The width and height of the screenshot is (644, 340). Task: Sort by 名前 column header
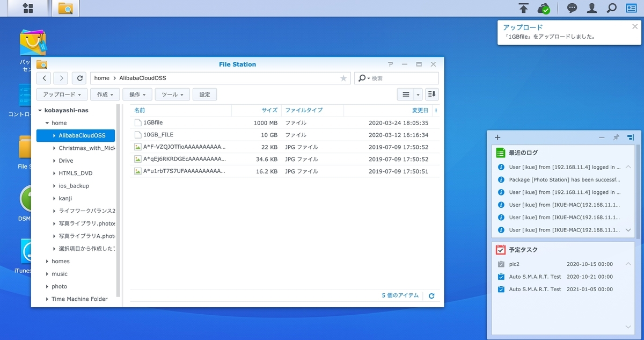click(x=181, y=110)
